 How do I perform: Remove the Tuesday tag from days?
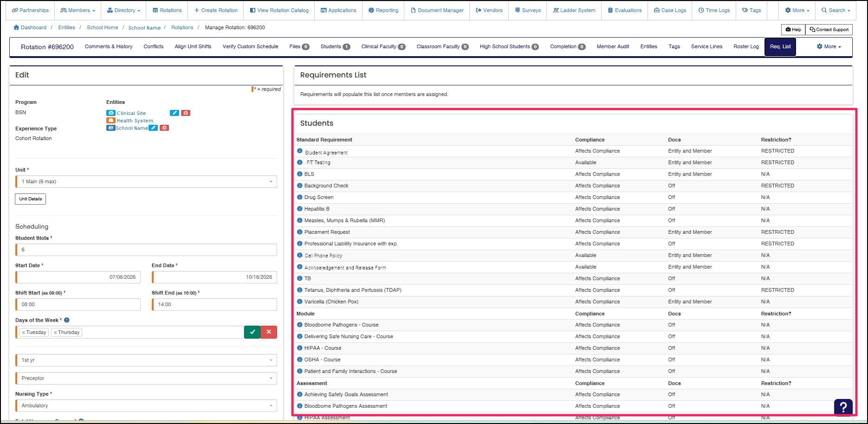(24, 333)
